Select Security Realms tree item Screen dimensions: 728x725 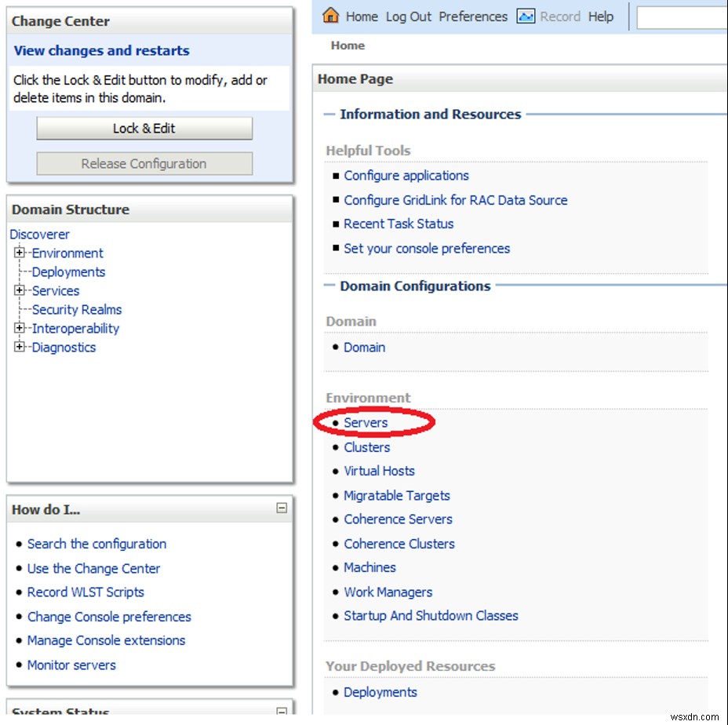[x=77, y=310]
